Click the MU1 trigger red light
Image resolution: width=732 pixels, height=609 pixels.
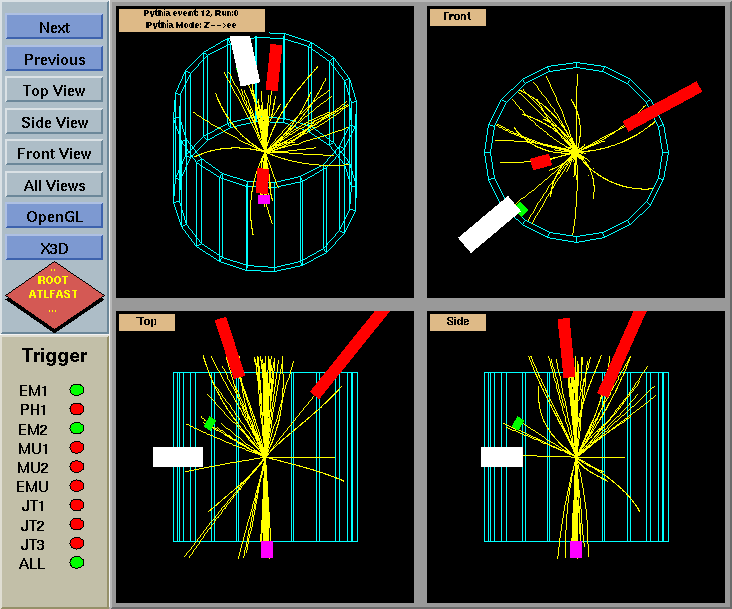tap(76, 448)
